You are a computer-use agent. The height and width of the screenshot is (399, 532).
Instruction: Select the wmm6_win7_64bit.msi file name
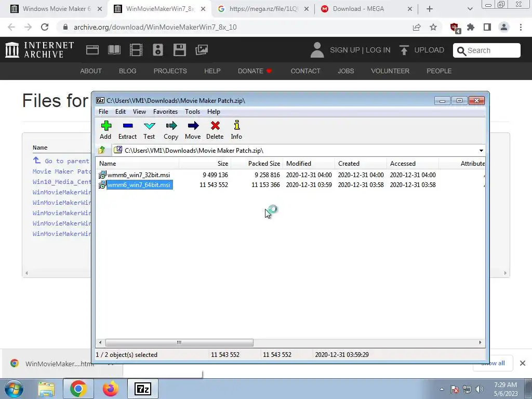139,185
